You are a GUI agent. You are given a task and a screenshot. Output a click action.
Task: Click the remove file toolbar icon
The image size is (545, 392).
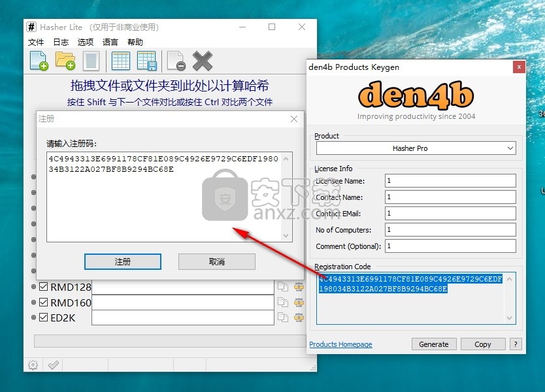(x=176, y=61)
